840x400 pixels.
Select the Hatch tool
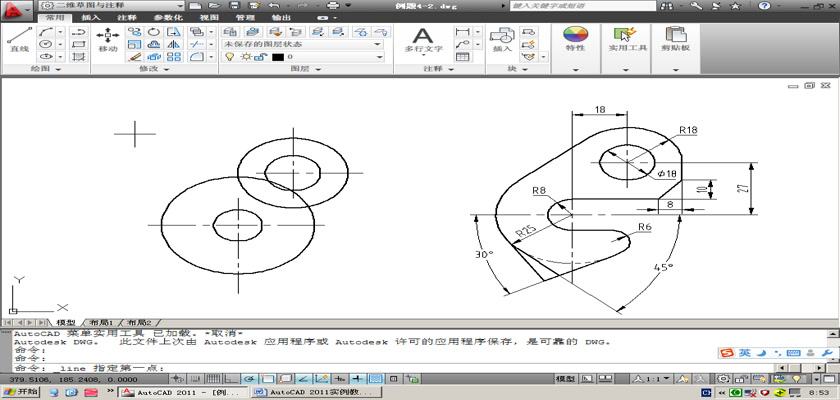point(79,56)
